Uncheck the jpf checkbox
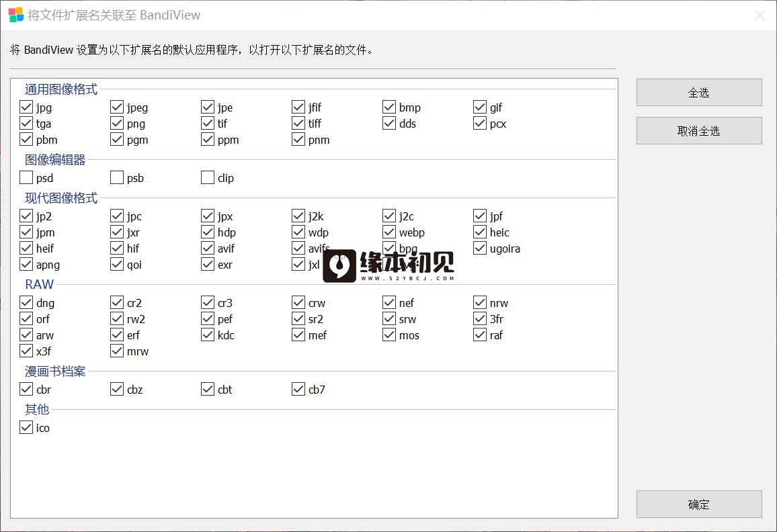Screen dimensions: 777x532 [480, 216]
